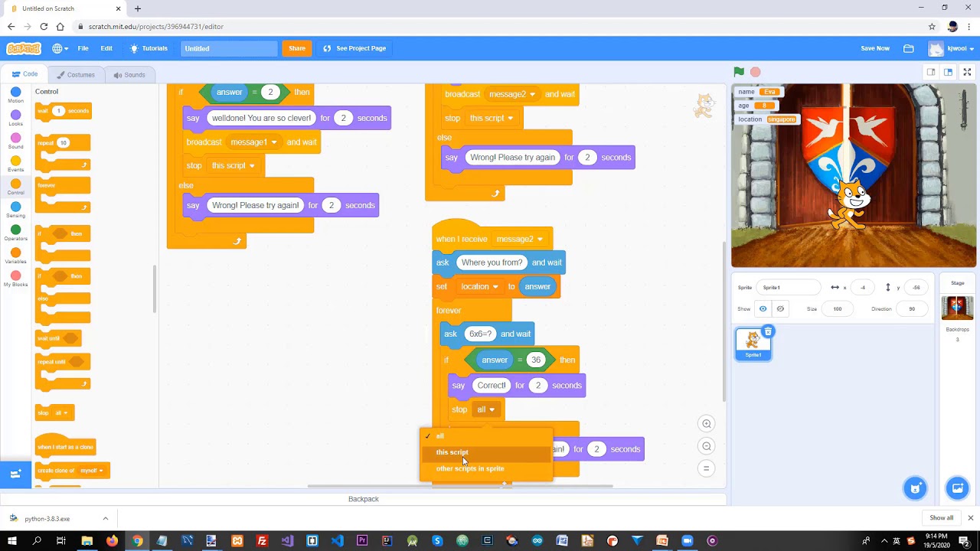
Task: Open the stop 'all' block dropdown arrow
Action: (492, 410)
